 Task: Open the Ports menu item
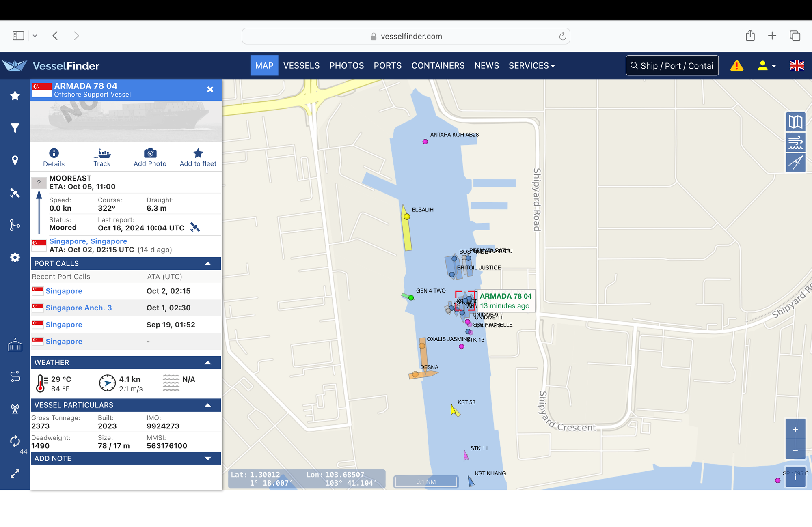[387, 66]
